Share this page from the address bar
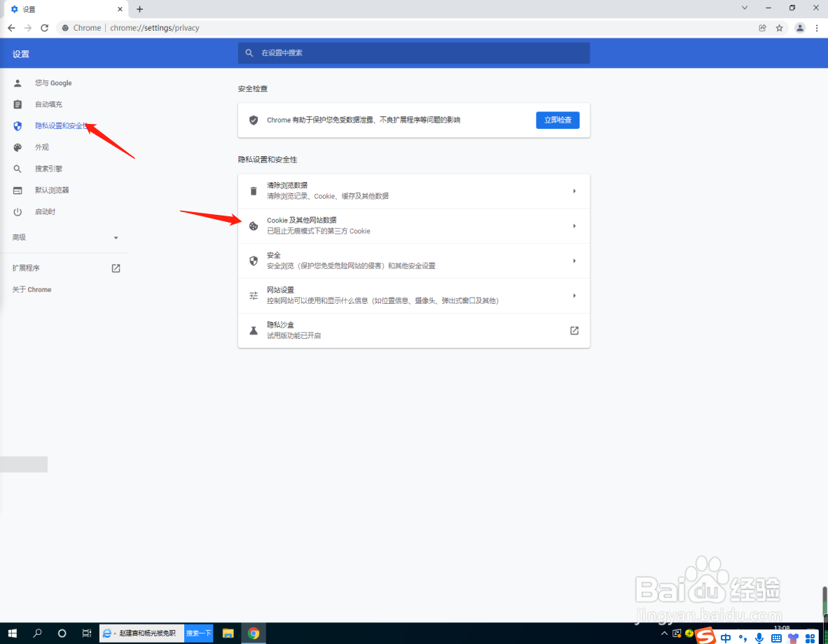This screenshot has height=644, width=828. [x=763, y=28]
